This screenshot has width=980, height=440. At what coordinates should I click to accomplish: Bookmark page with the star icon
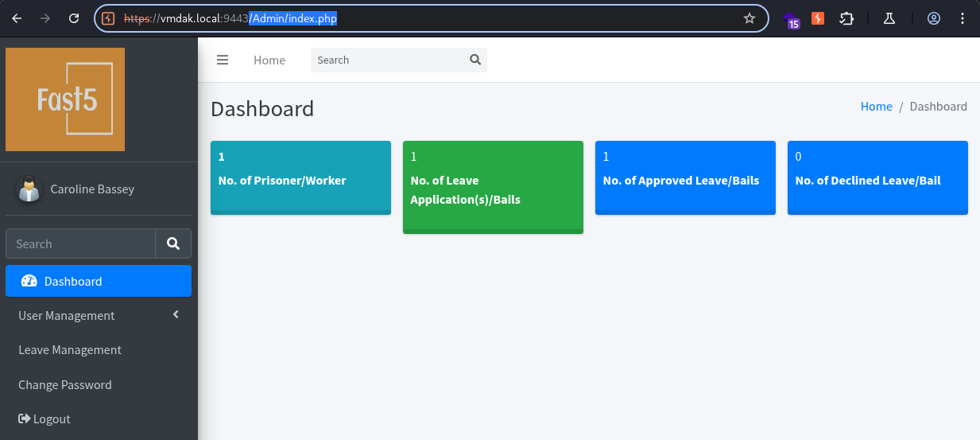(750, 18)
